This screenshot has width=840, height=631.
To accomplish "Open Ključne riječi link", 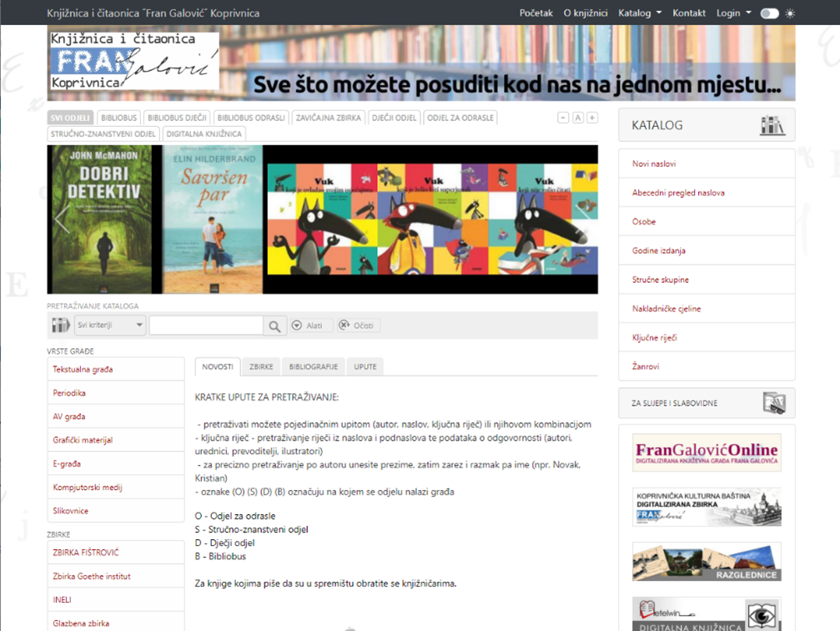I will (707, 337).
